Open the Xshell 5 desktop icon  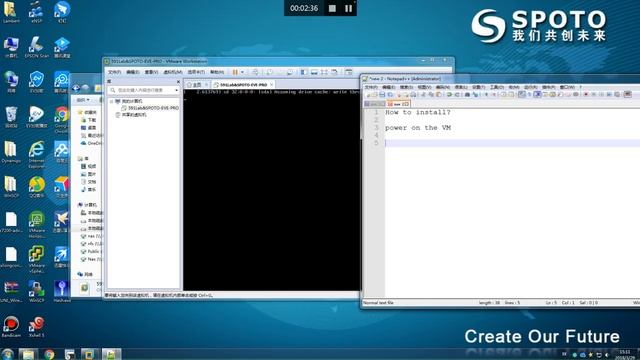36,327
